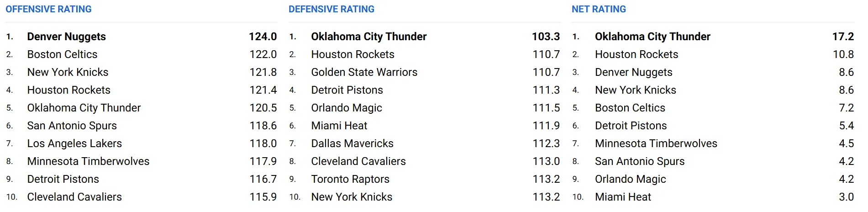Viewport: 868px width, 212px height.
Task: Select Orlando Magic in Defensive Rating list
Action: (x=347, y=108)
